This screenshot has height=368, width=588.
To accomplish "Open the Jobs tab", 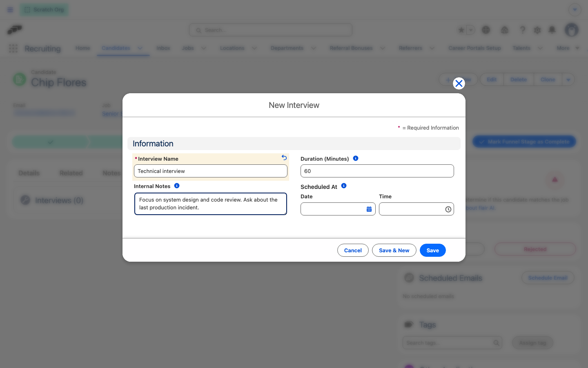I will pyautogui.click(x=188, y=48).
